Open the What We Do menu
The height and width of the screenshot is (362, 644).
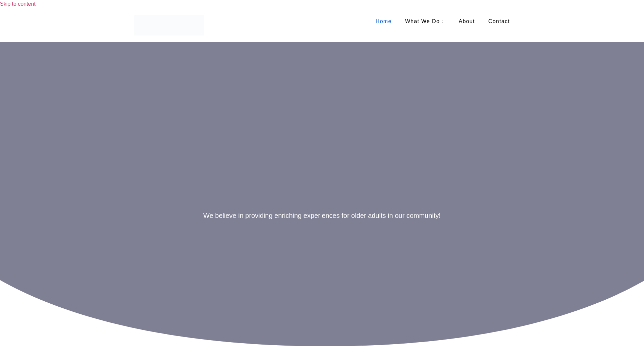pyautogui.click(x=422, y=21)
